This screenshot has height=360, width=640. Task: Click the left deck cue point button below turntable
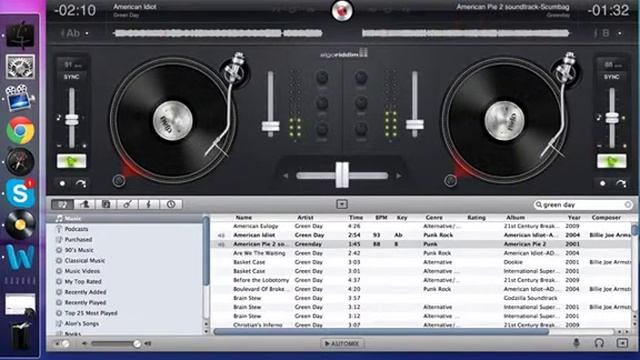coord(119,180)
